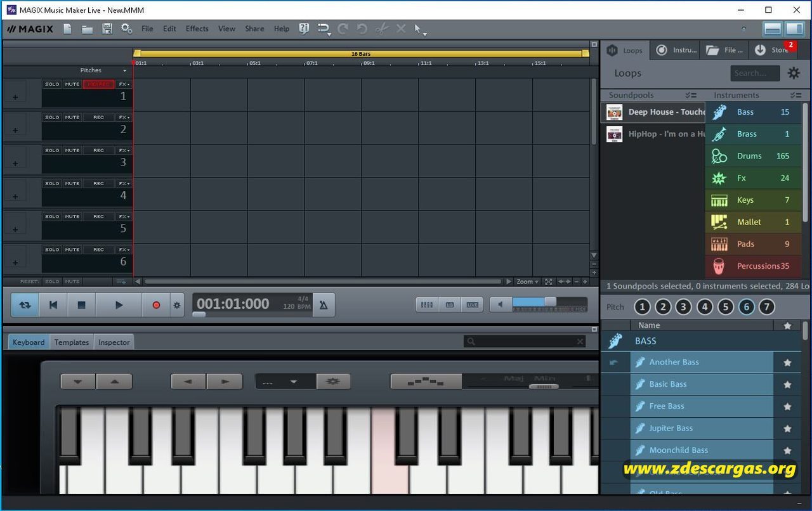812x511 pixels.
Task: Toggle SOLO on track 1
Action: (x=52, y=84)
